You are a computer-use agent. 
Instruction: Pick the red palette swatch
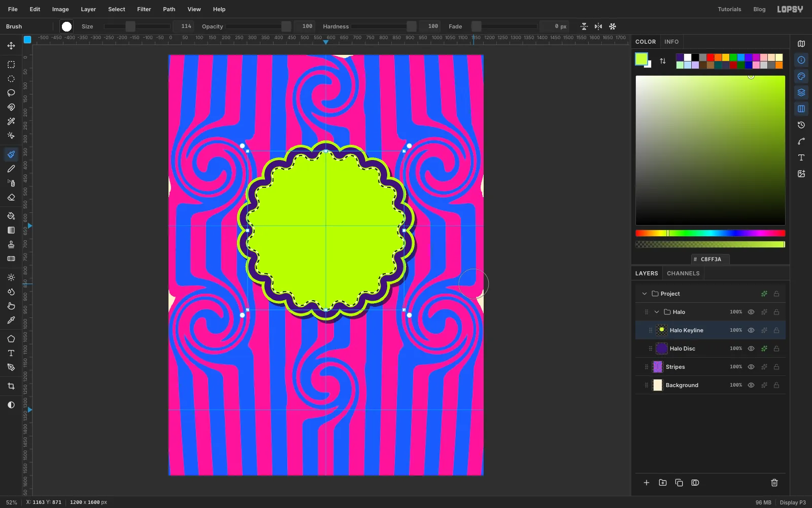(710, 57)
